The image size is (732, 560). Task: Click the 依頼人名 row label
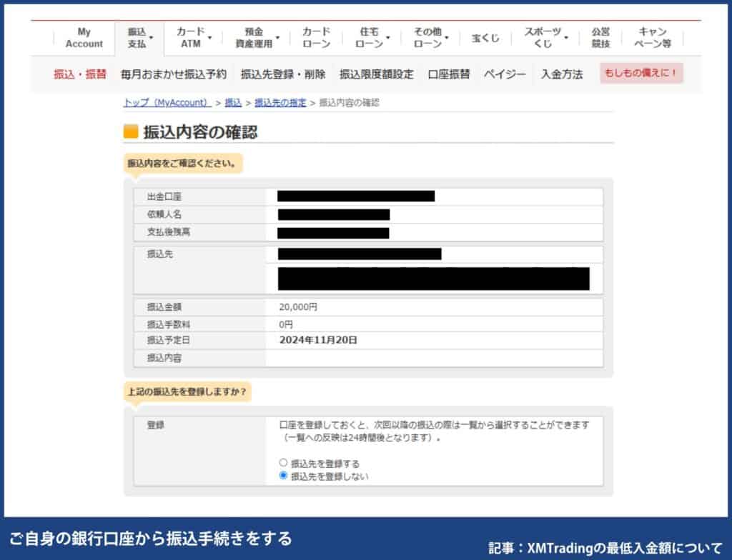[164, 215]
